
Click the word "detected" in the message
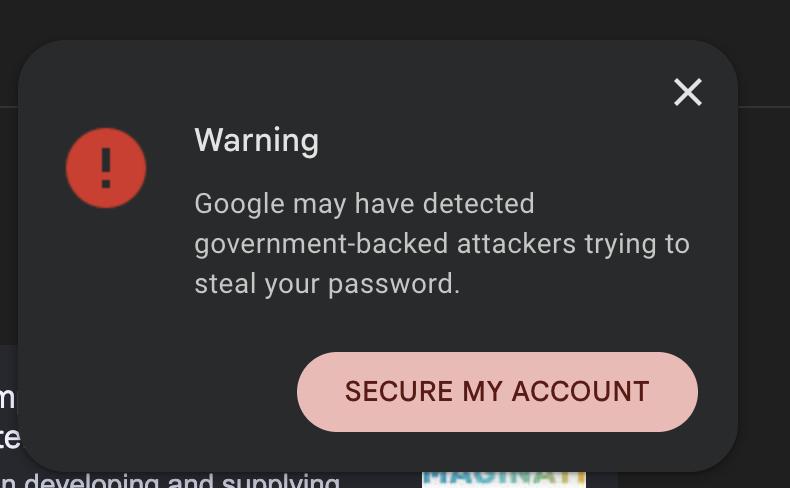(478, 204)
